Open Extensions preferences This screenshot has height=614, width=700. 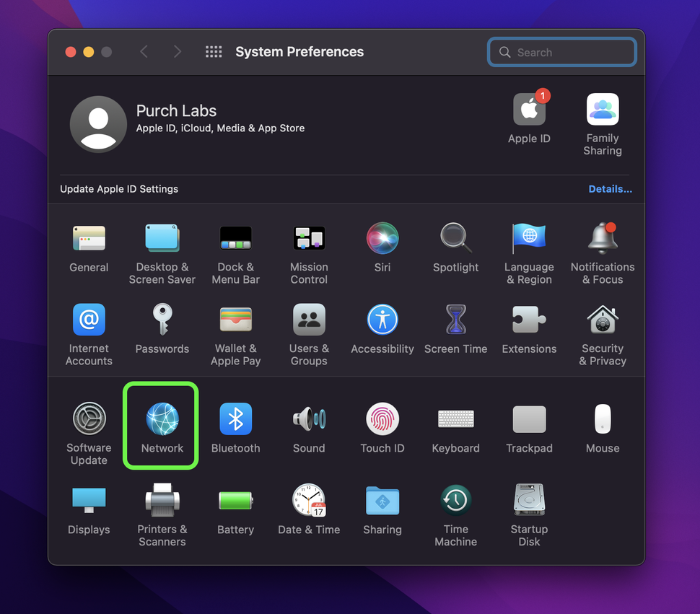pos(529,330)
